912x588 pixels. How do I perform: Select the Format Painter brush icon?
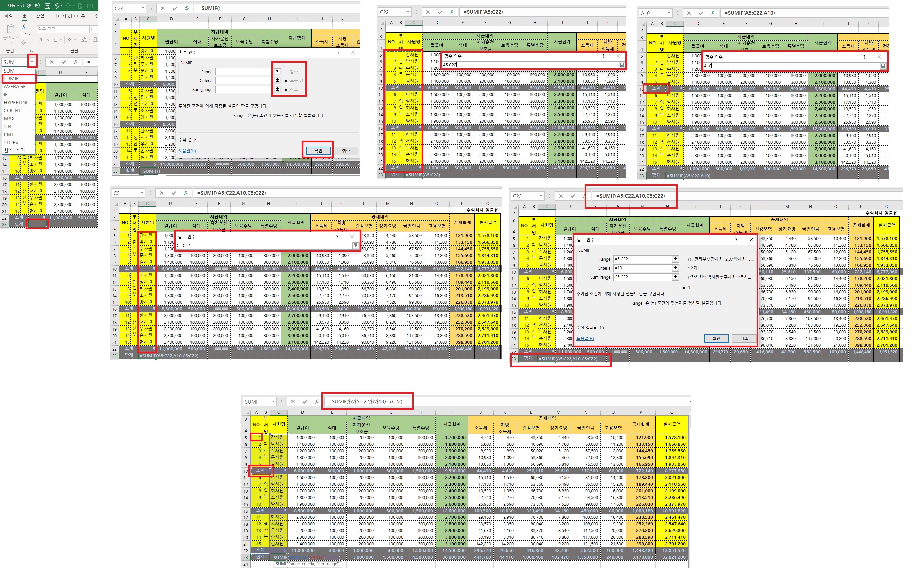(x=23, y=42)
